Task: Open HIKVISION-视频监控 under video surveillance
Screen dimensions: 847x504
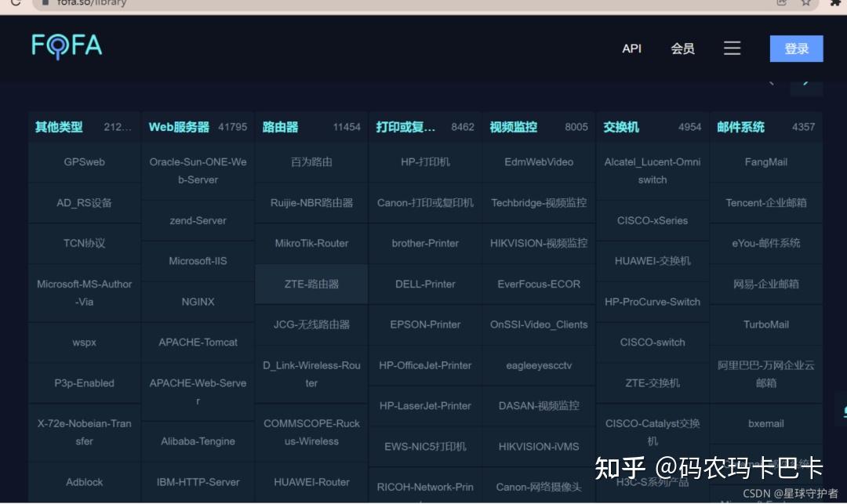Action: pos(538,243)
